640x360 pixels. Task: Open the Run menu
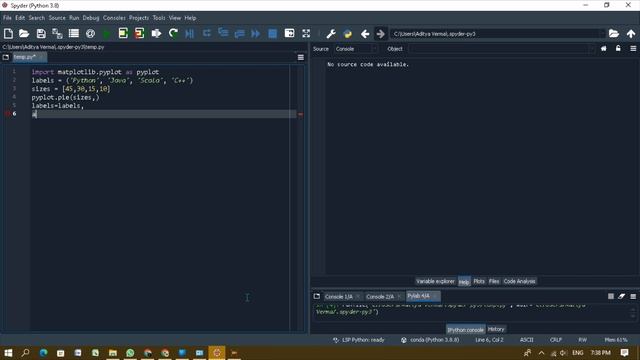[x=74, y=18]
